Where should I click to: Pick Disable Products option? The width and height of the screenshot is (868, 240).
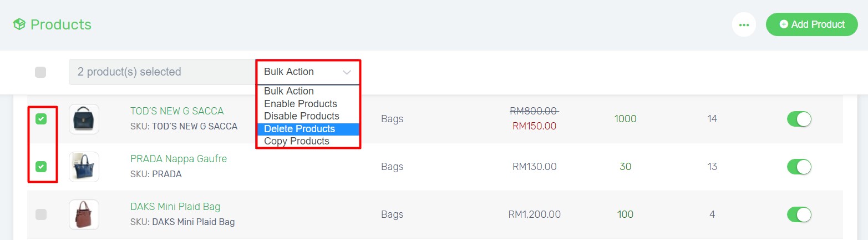(x=308, y=116)
